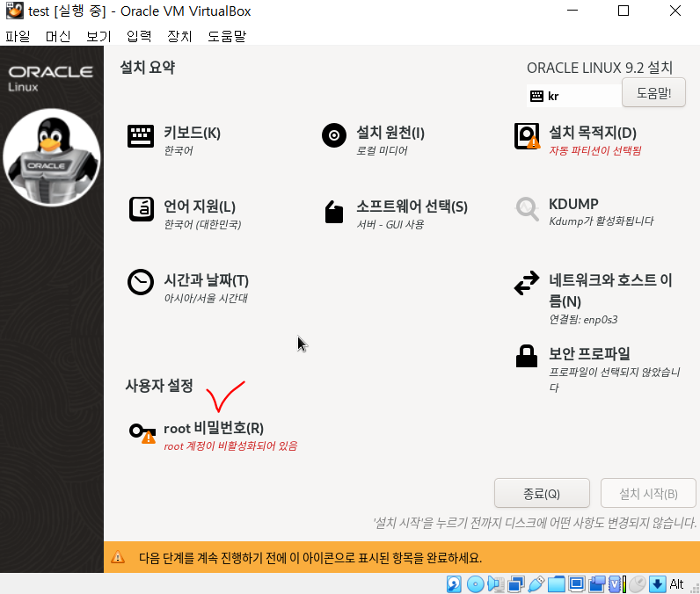The image size is (700, 594).
Task: Open the 보안 프로파일 padlock icon
Action: (527, 356)
